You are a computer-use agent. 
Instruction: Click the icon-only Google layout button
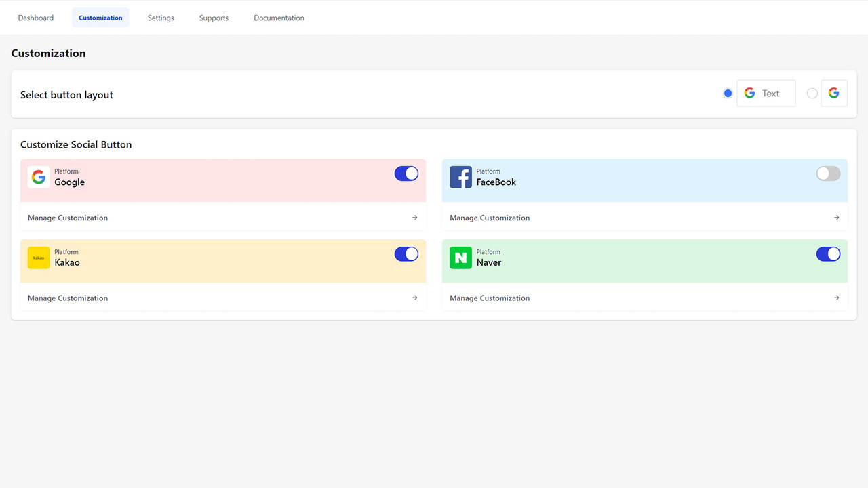click(834, 93)
